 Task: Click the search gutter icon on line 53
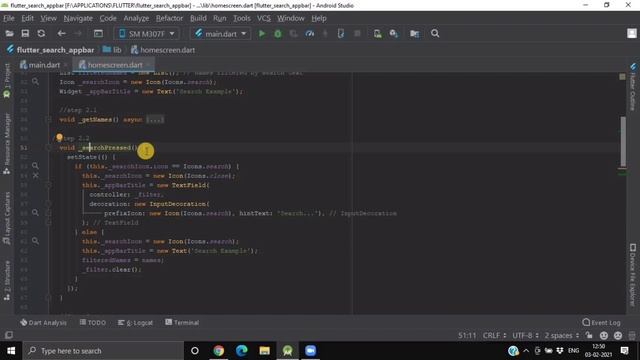pyautogui.click(x=36, y=166)
